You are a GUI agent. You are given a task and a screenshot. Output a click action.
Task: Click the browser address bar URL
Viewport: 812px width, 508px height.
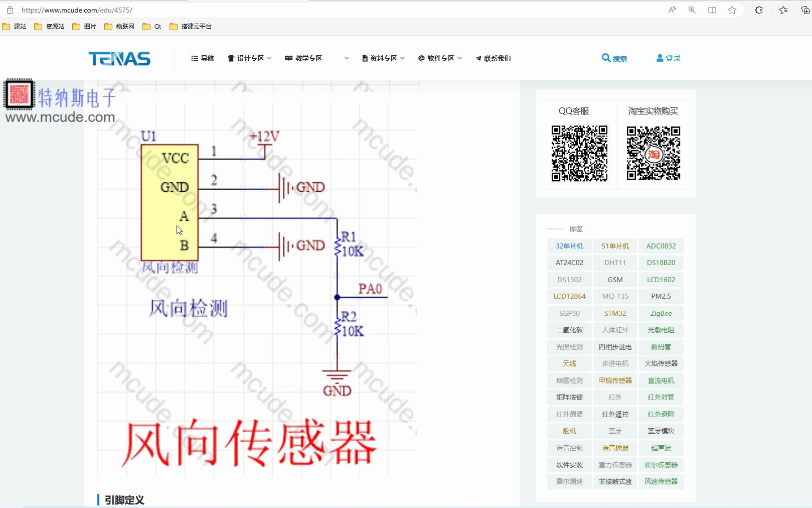[77, 10]
